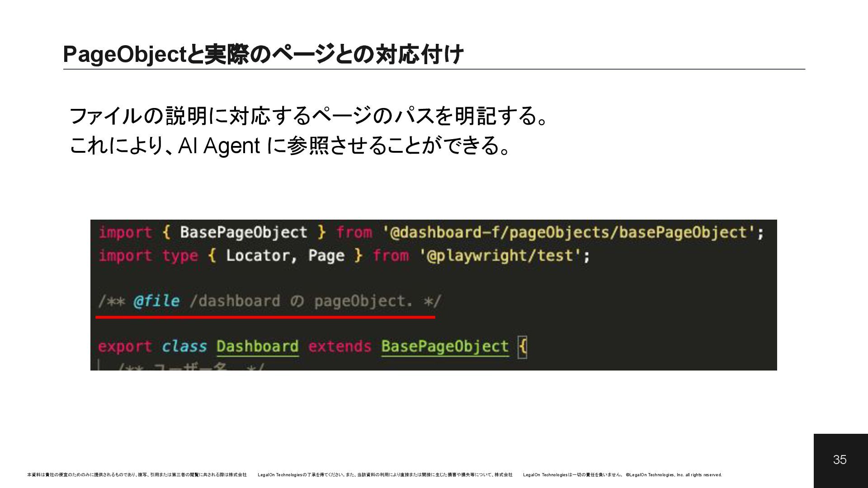Viewport: 868px width, 488px height.
Task: Click the footer disclaimer text
Action: coord(374,475)
